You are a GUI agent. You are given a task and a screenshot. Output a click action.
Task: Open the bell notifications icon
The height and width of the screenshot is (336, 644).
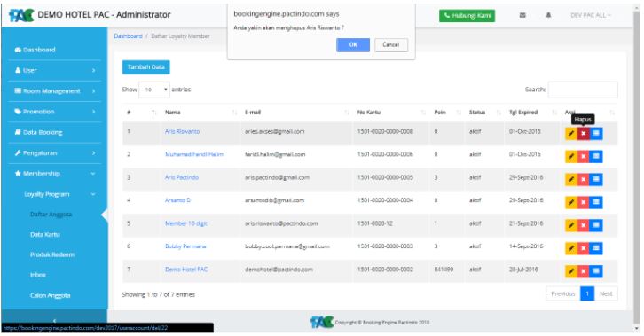(548, 15)
